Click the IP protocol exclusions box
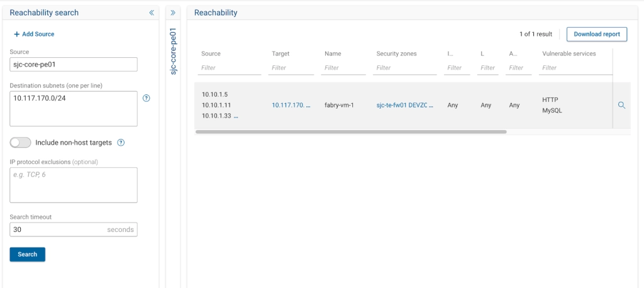Screen dimensions: 644x288 click(74, 185)
